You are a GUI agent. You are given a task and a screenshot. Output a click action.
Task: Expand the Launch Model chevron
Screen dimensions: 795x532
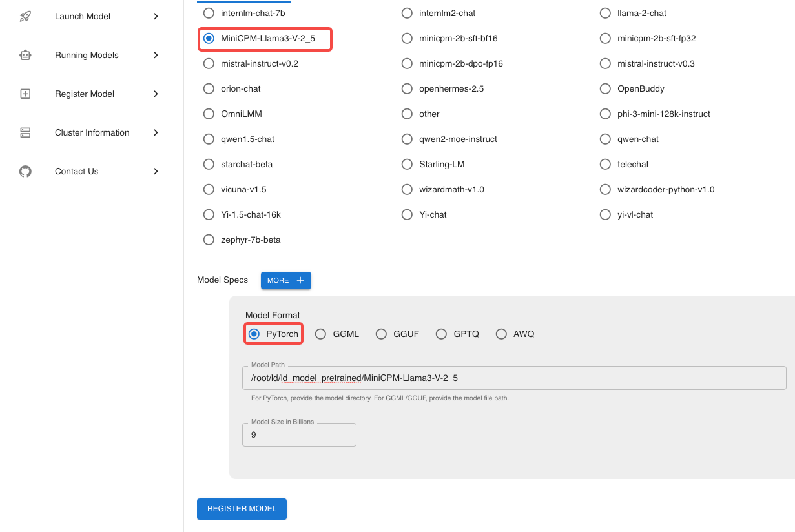tap(156, 17)
